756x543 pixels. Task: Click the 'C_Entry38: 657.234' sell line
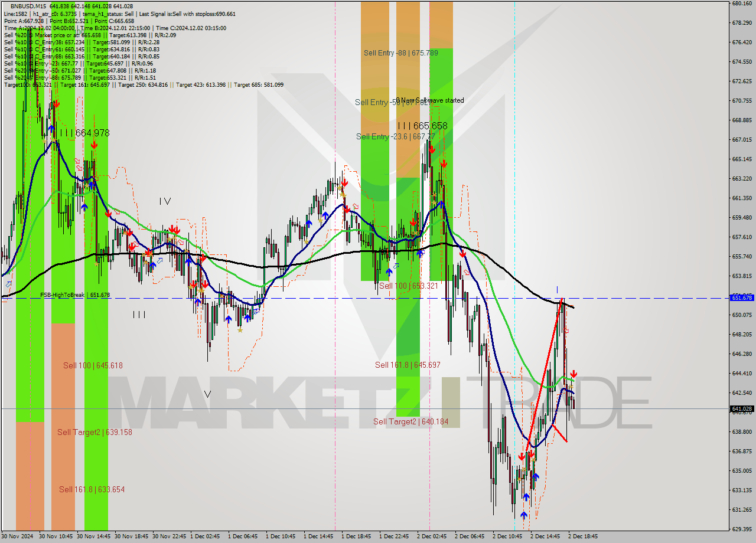(x=82, y=42)
